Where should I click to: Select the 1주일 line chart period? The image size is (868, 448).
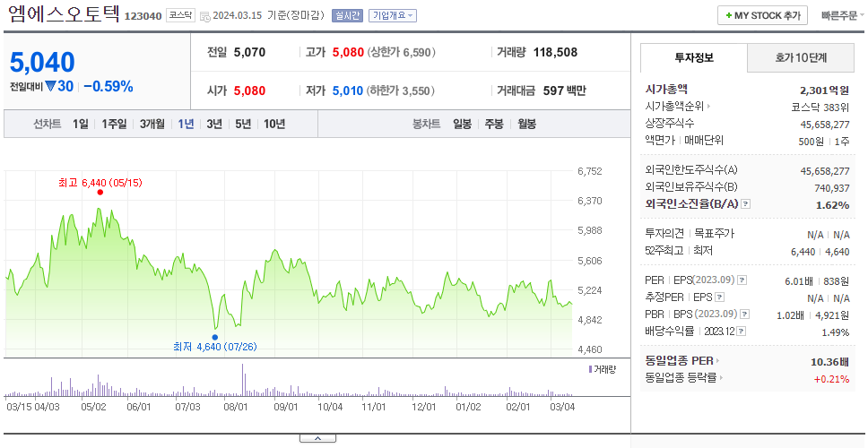(x=114, y=124)
